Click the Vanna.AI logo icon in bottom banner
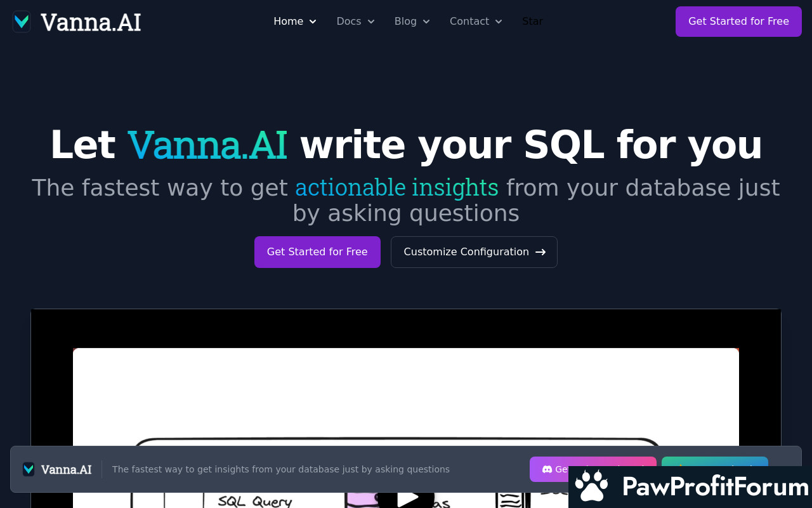Screen dimensions: 812x508 pos(29,469)
